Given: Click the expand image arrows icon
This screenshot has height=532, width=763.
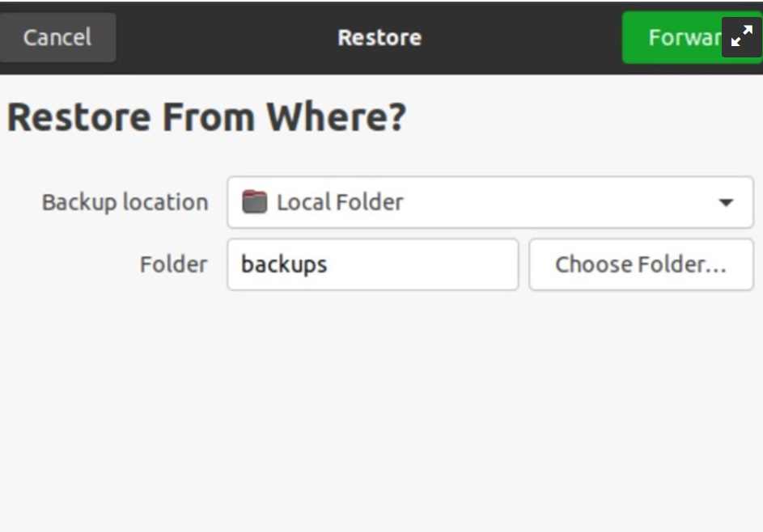Looking at the screenshot, I should pos(741,37).
